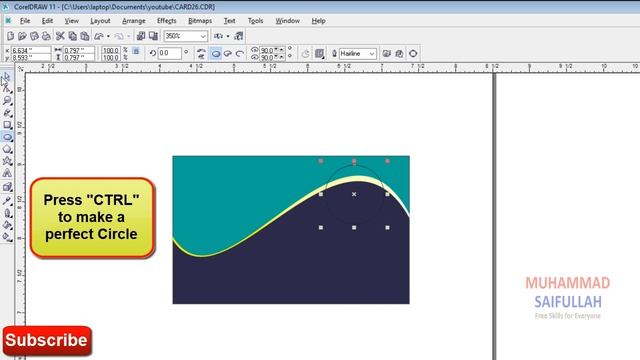Toggle Ellipse shape mode in property bar
640x360 pixels.
[216, 53]
